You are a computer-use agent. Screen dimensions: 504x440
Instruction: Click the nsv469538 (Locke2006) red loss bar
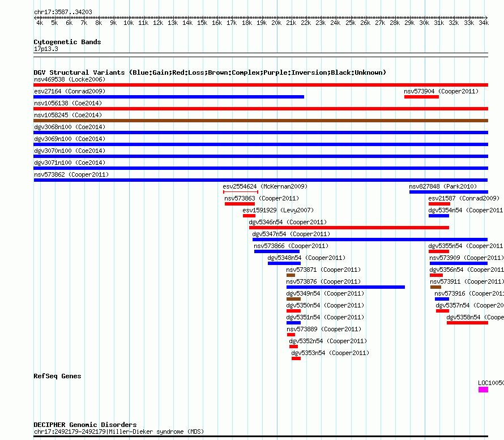[260, 85]
